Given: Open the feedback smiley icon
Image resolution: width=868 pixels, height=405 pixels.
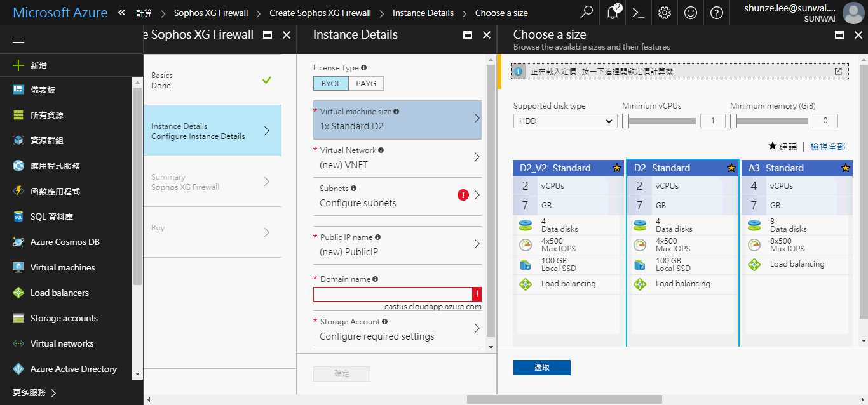Looking at the screenshot, I should click(691, 13).
